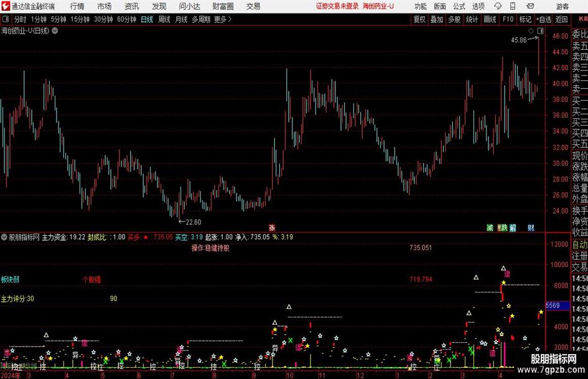Open the 资讯 menu

pos(132,6)
